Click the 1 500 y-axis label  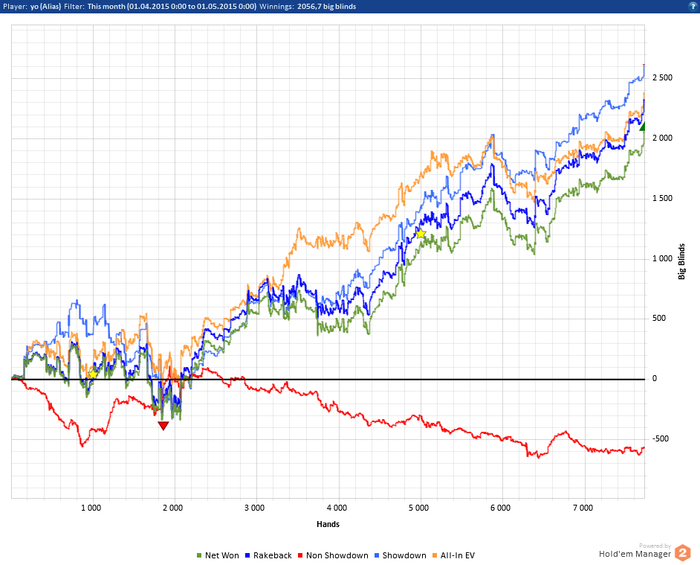pos(662,199)
